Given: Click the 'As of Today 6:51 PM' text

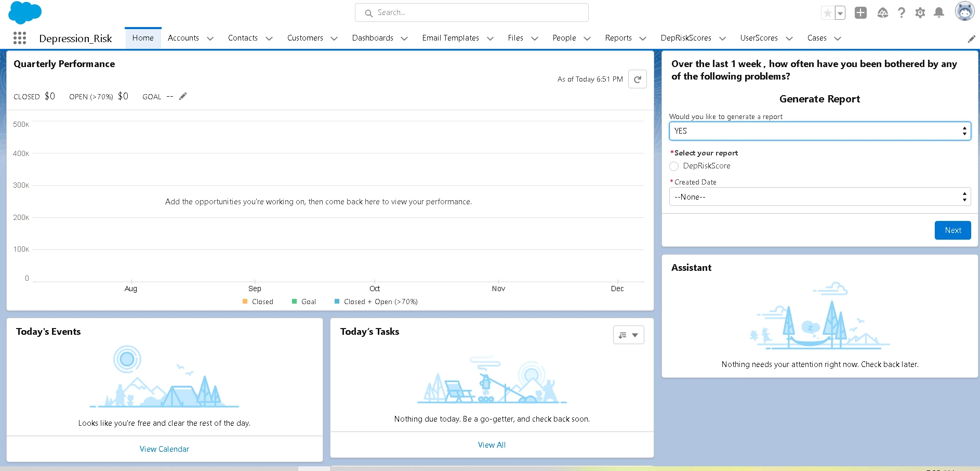Looking at the screenshot, I should [590, 79].
